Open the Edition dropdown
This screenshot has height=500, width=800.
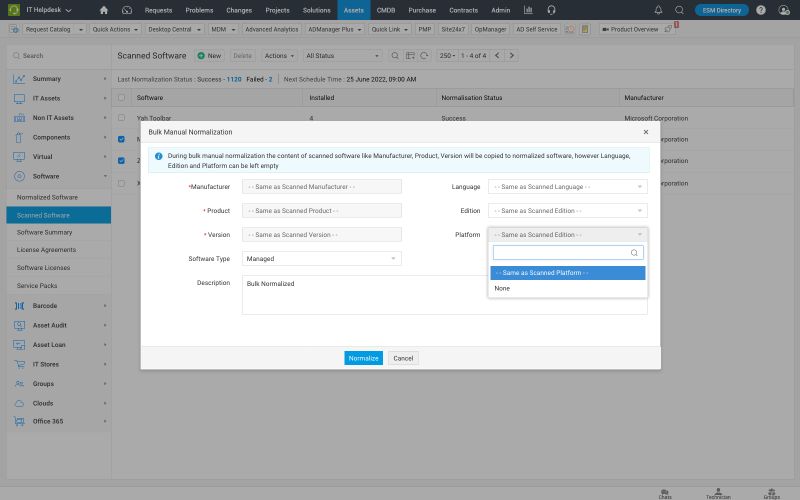[567, 211]
